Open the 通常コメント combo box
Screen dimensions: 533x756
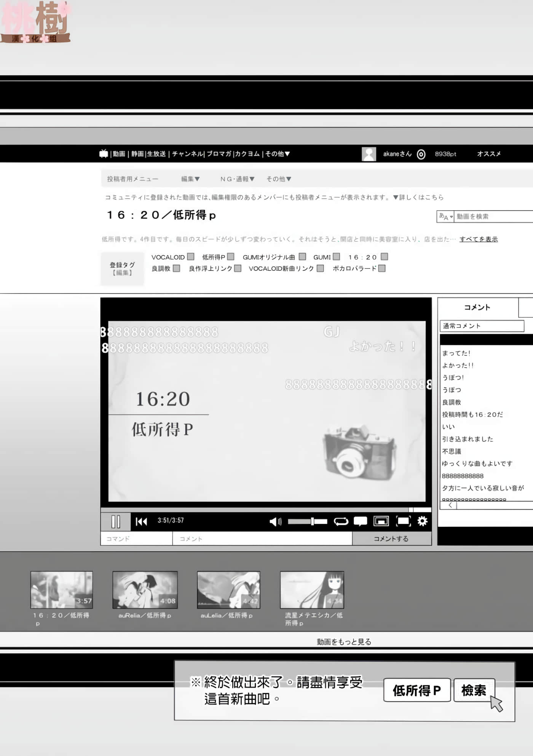[482, 326]
